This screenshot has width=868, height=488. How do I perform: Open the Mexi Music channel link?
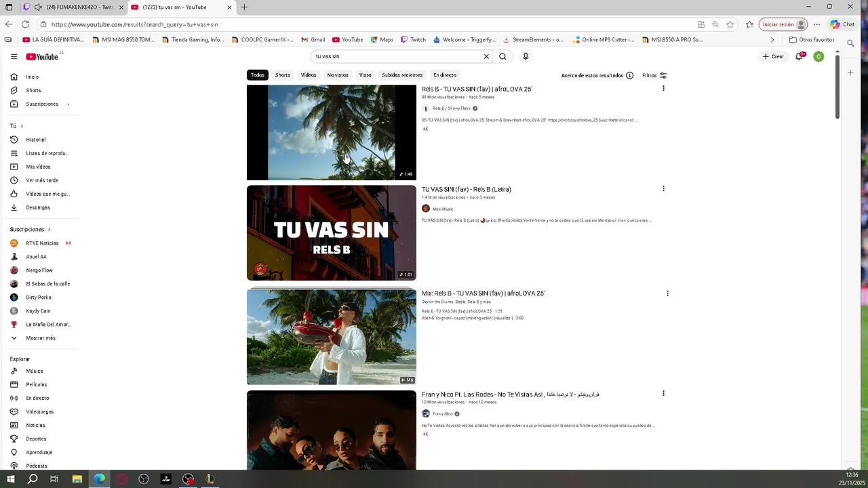[x=443, y=209]
